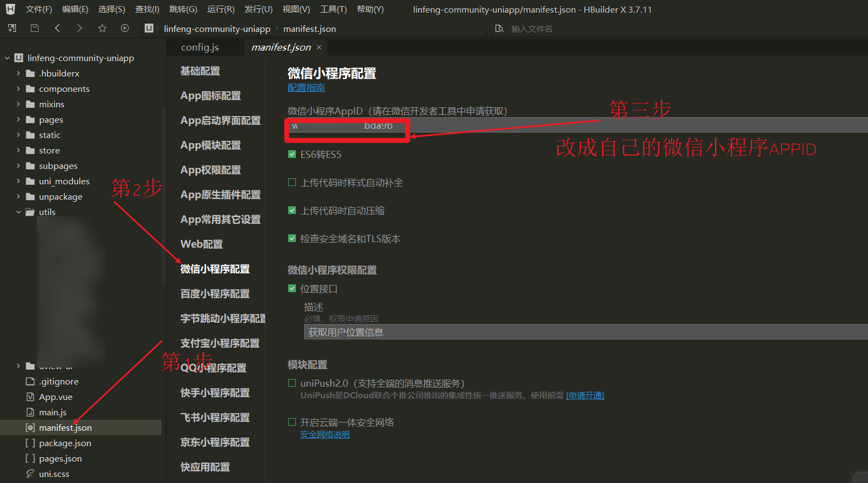Image resolution: width=868 pixels, height=483 pixels.
Task: Expand the subpages folder chevron
Action: tap(18, 166)
